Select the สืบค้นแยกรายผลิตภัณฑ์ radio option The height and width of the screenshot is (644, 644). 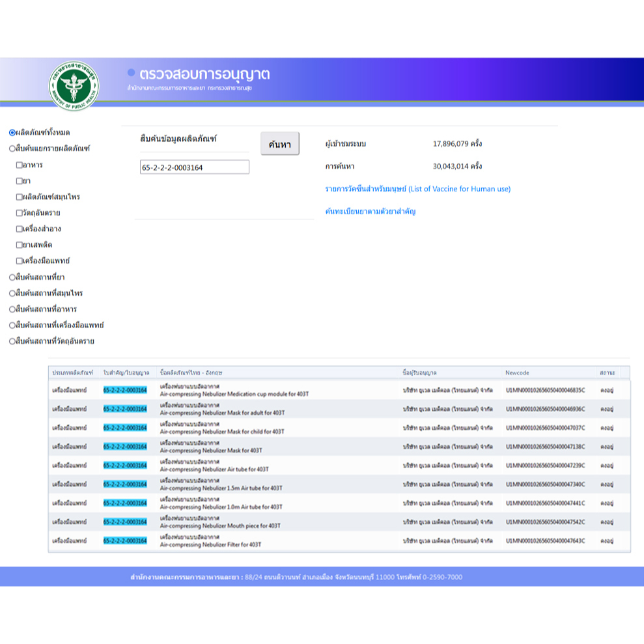[12, 148]
